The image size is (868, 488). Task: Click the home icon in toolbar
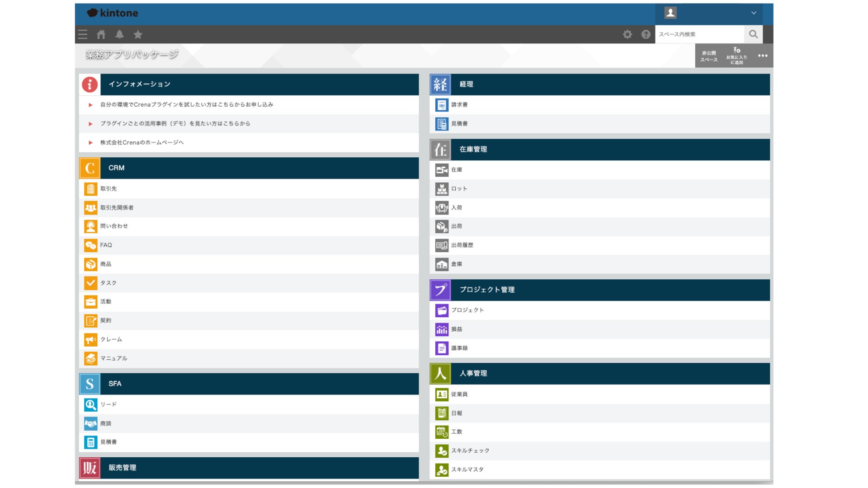(101, 34)
